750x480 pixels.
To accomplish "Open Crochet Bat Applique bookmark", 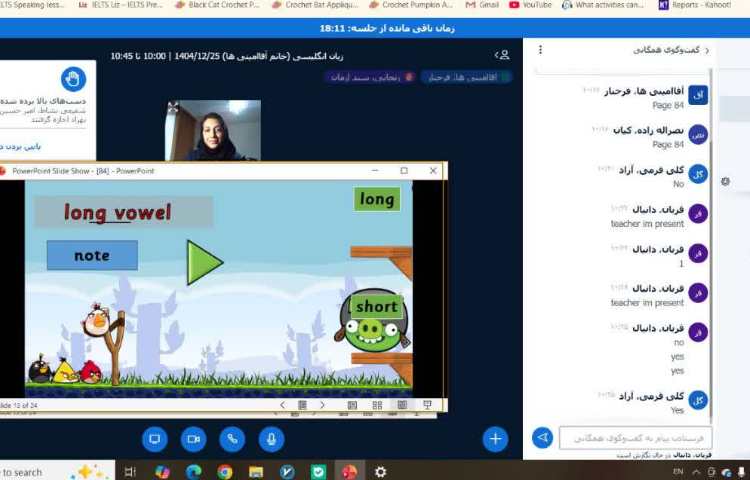I will (315, 5).
